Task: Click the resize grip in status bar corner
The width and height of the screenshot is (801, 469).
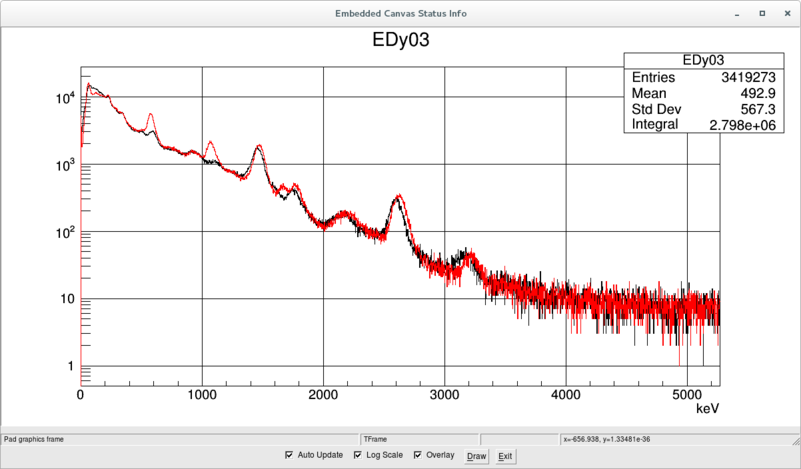Action: pyautogui.click(x=796, y=440)
